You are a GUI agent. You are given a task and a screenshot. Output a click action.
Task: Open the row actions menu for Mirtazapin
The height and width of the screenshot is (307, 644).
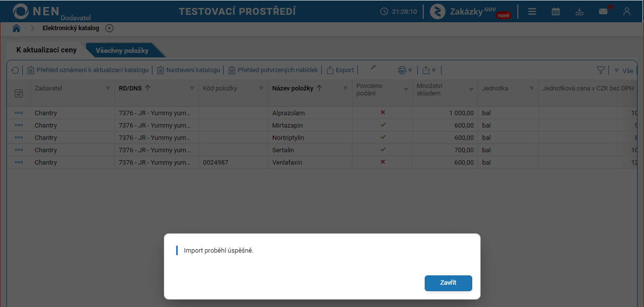[x=19, y=125]
